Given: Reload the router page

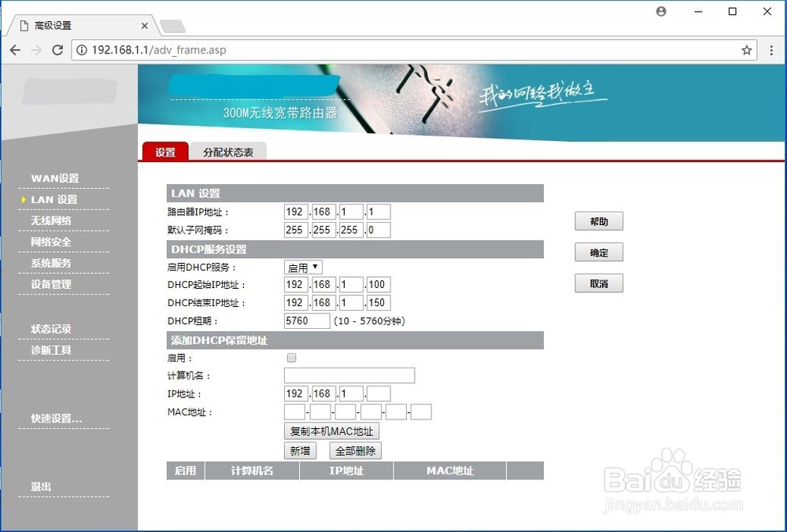Looking at the screenshot, I should tap(57, 50).
